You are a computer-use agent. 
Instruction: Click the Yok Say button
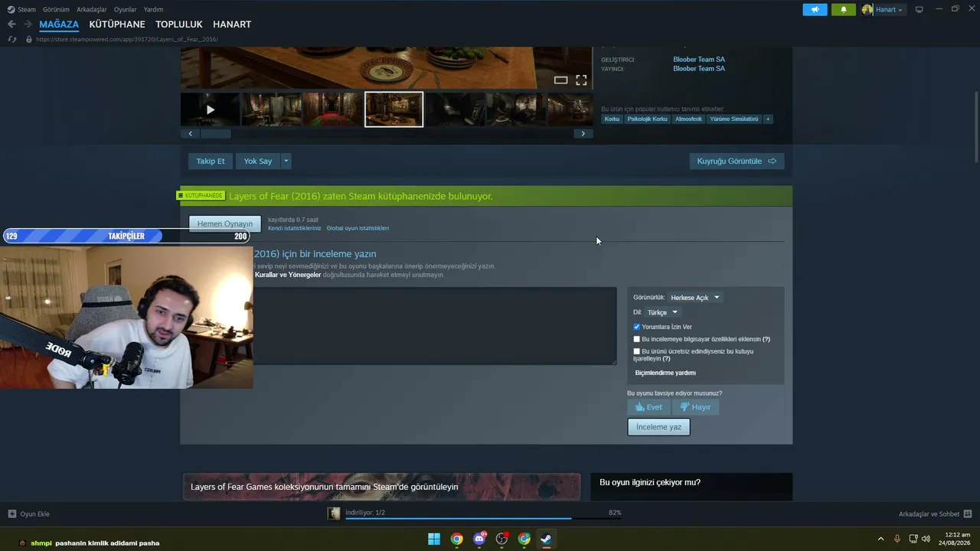[x=258, y=161]
